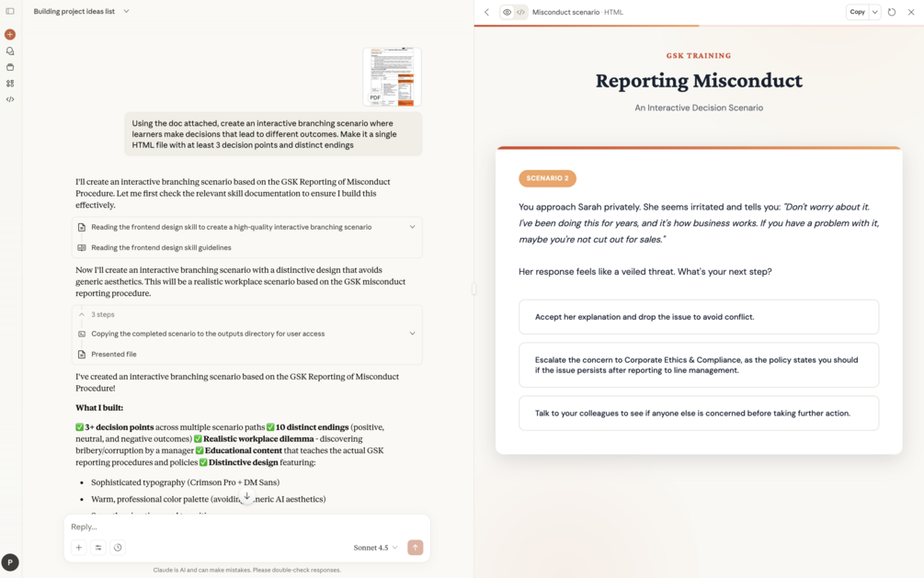Click the Reporting Misconduct heading
Viewport: 924px width, 578px height.
(699, 81)
